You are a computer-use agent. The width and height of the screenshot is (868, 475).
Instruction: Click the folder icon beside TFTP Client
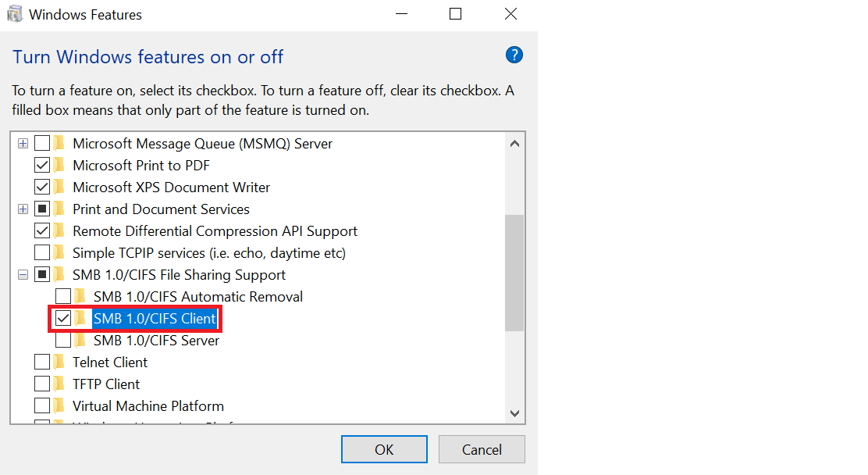point(59,384)
